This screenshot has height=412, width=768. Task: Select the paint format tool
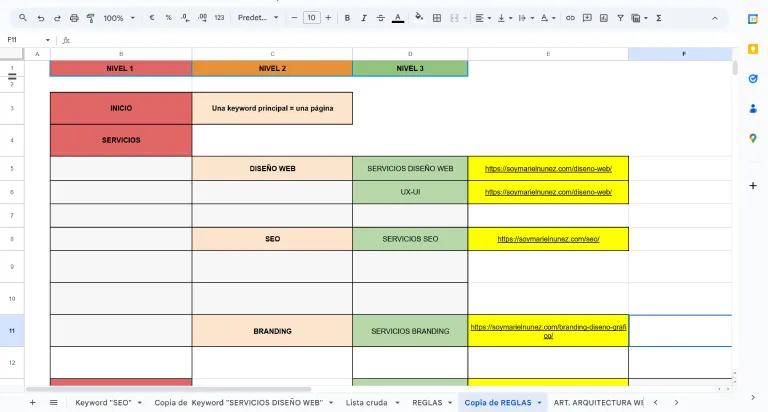click(91, 18)
